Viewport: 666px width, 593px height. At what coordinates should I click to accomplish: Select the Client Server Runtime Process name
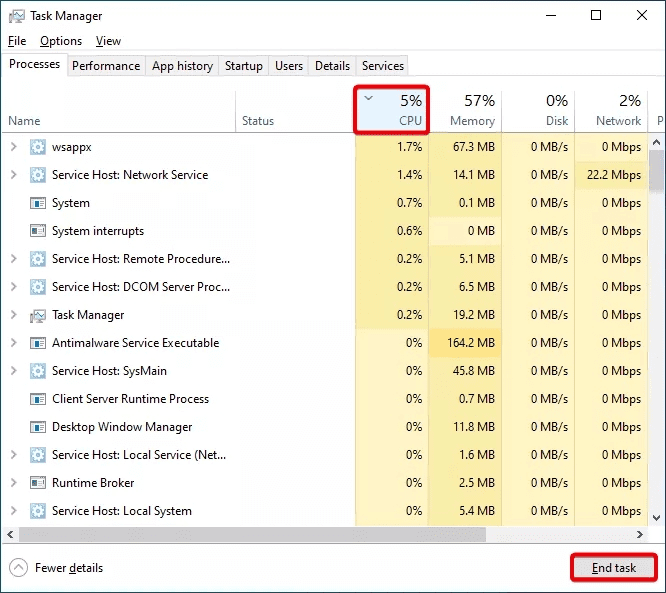(130, 399)
